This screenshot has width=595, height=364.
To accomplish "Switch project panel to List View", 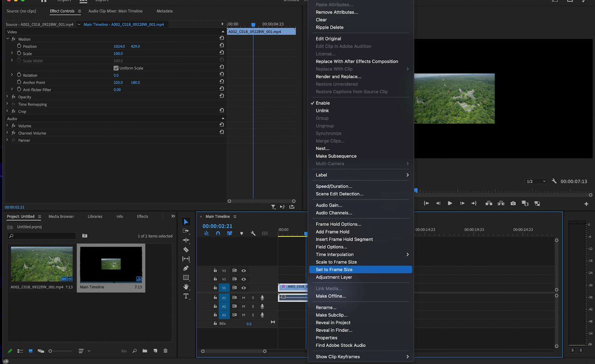I will point(20,351).
